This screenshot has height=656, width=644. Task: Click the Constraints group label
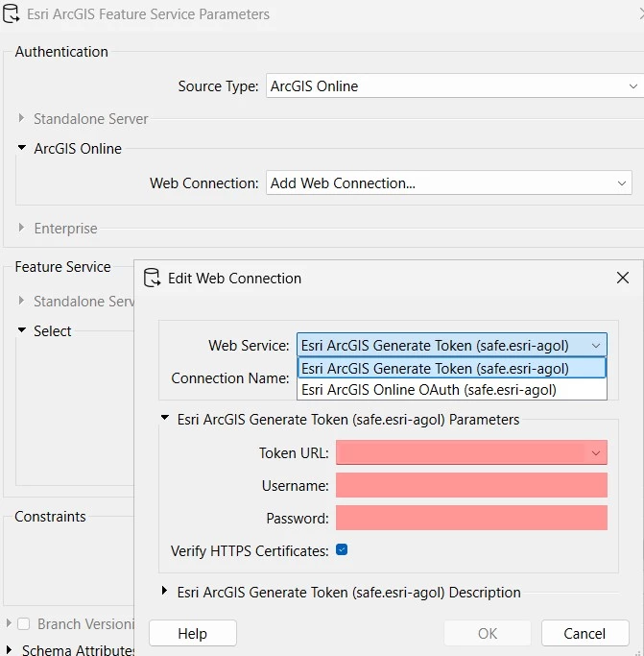click(x=50, y=517)
